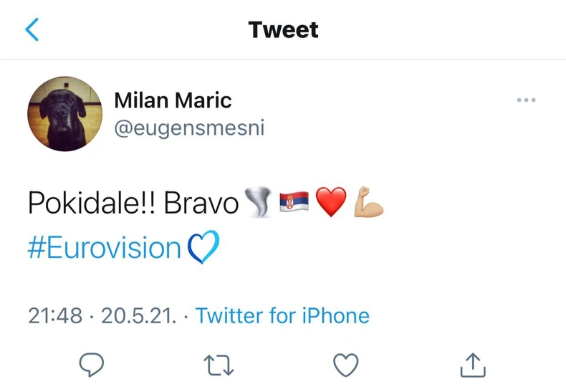This screenshot has width=566, height=392.
Task: Tap the Twitter for iPhone source link
Action: [x=282, y=315]
